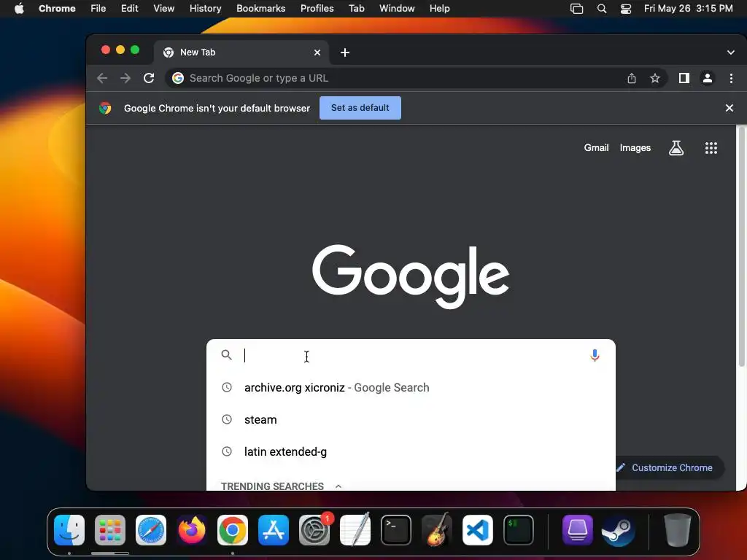Launch Safari from the Dock
Image resolution: width=747 pixels, height=560 pixels.
[x=151, y=530]
